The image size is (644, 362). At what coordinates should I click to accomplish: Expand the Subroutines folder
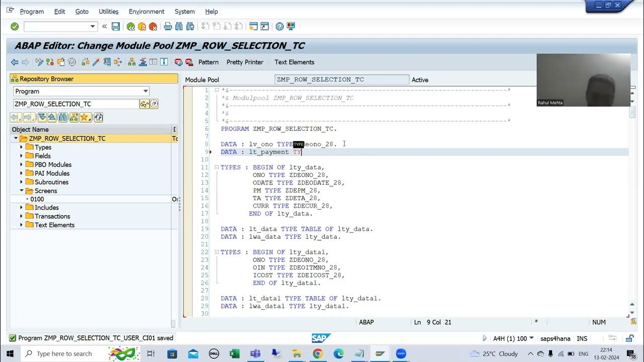[x=22, y=182]
